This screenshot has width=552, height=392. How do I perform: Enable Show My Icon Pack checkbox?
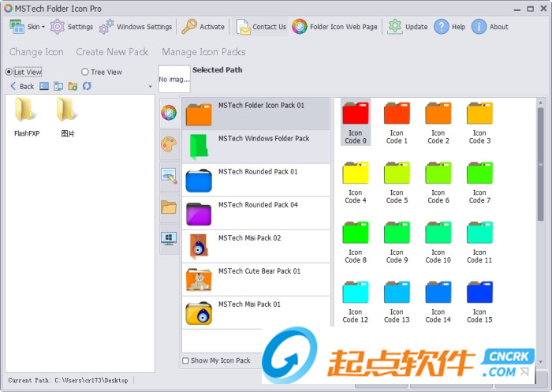pyautogui.click(x=185, y=360)
